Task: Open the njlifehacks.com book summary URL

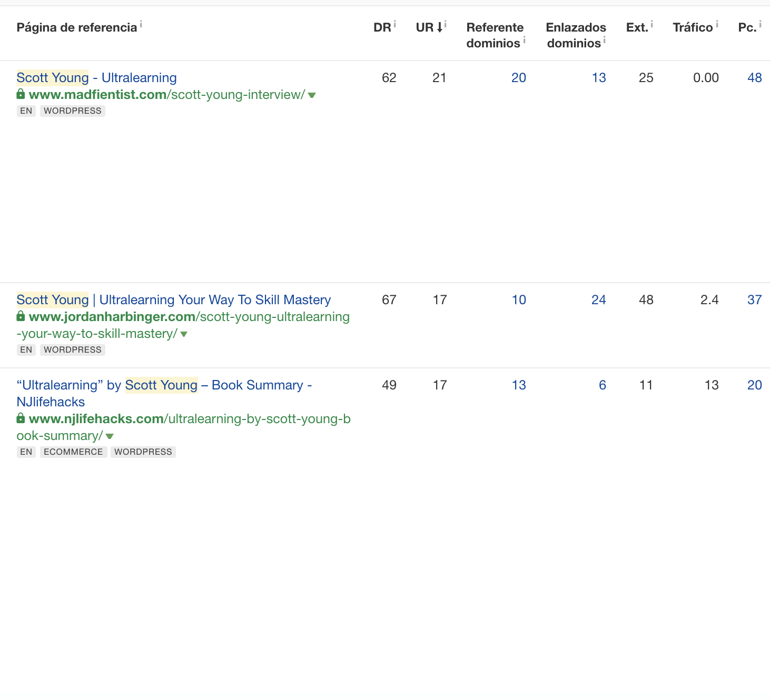Action: (x=183, y=427)
